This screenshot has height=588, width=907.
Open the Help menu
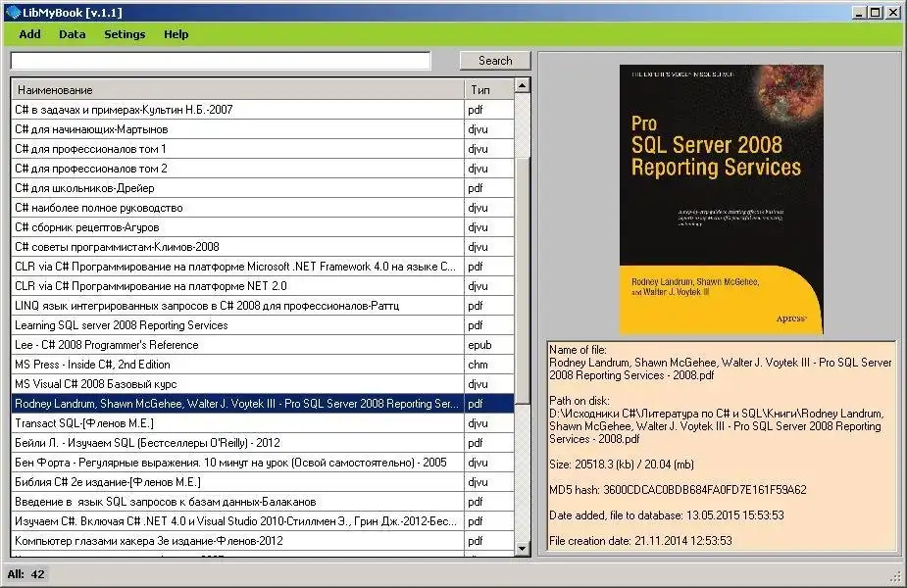click(176, 34)
